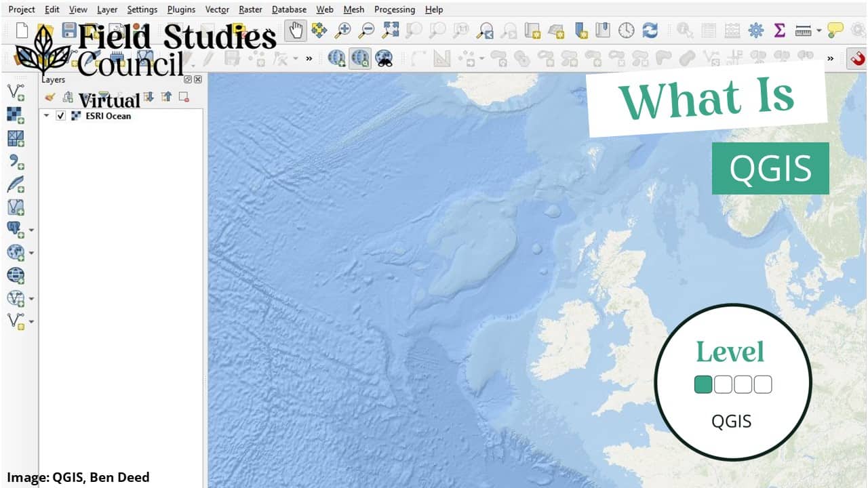
Task: Open the Processing Toolbox gear icon
Action: [x=756, y=30]
